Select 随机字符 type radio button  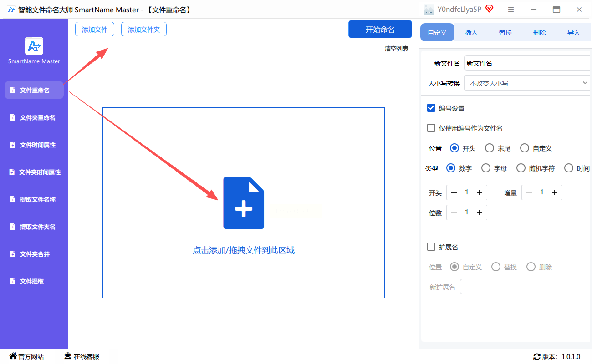pos(521,168)
